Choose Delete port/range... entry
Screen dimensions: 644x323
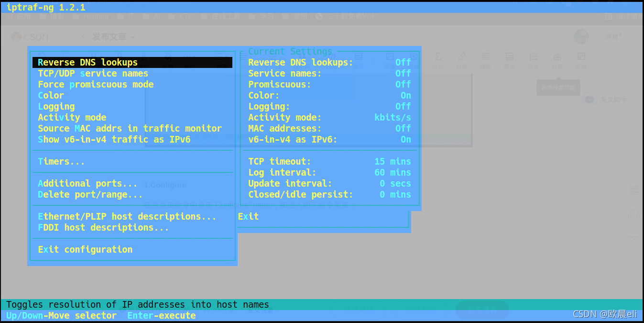[x=90, y=194]
